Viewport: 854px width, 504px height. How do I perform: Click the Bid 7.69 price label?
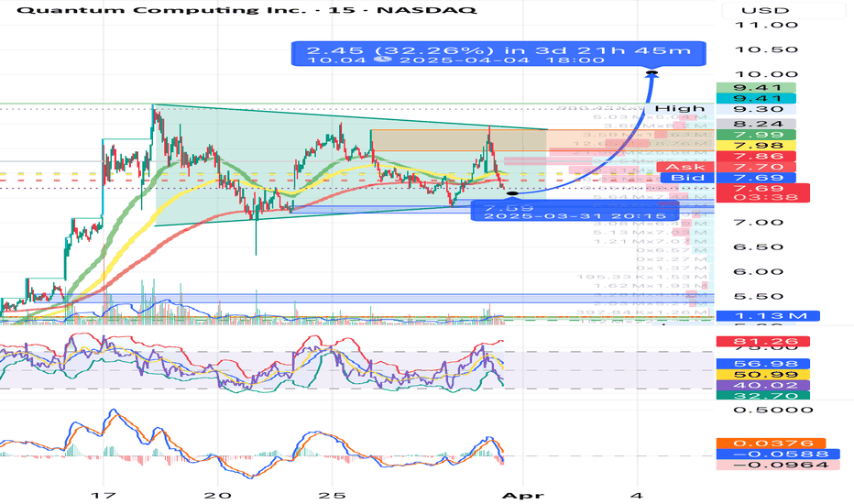728,178
